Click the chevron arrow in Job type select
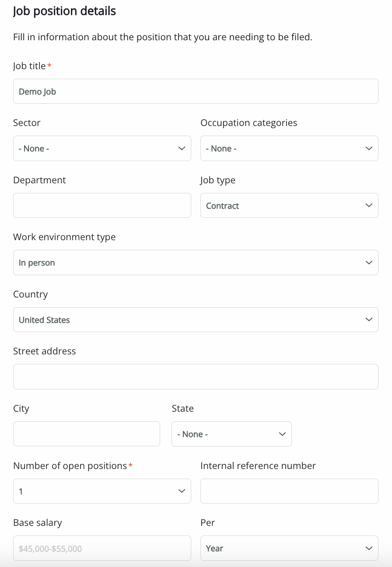The height and width of the screenshot is (567, 392). point(369,206)
